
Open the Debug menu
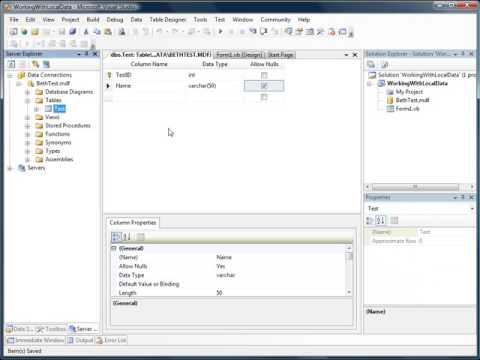[115, 20]
